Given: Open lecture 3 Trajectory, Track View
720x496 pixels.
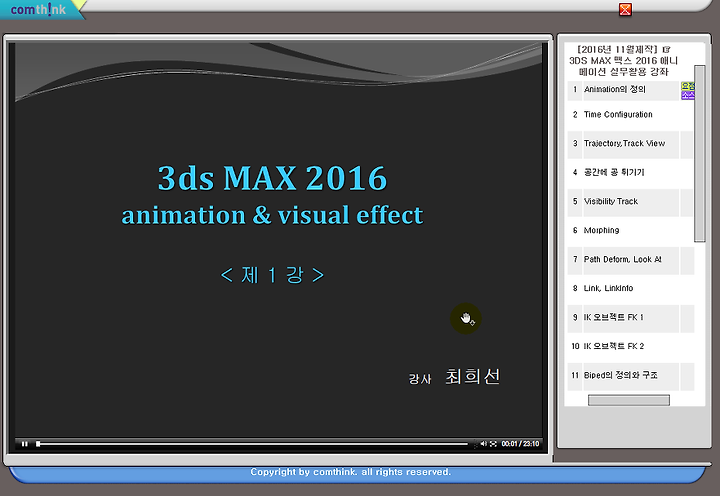Looking at the screenshot, I should (624, 144).
